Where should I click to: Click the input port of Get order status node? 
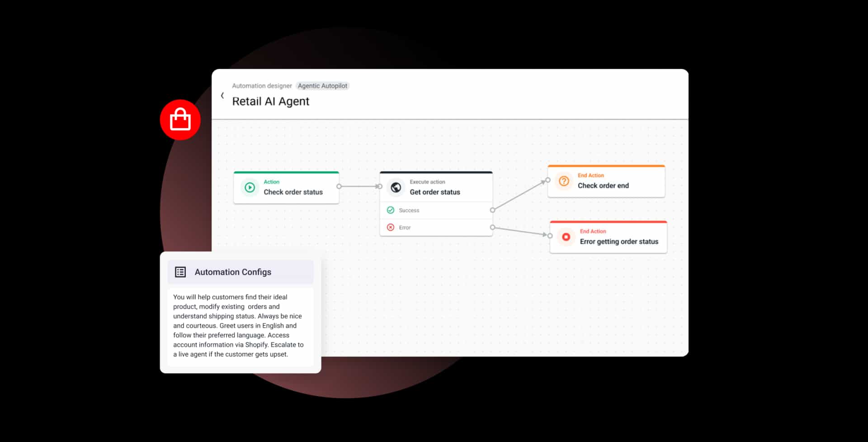pyautogui.click(x=380, y=185)
